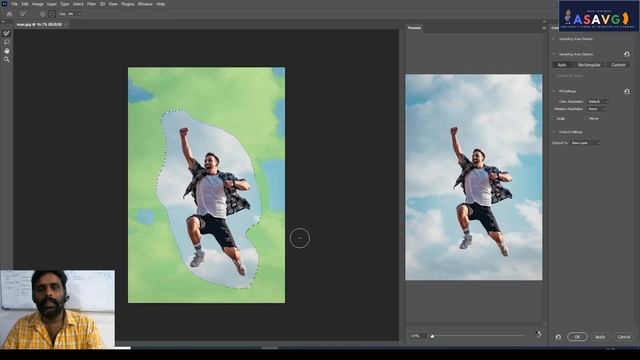Click the brush size value field
The width and height of the screenshot is (640, 360).
click(71, 14)
